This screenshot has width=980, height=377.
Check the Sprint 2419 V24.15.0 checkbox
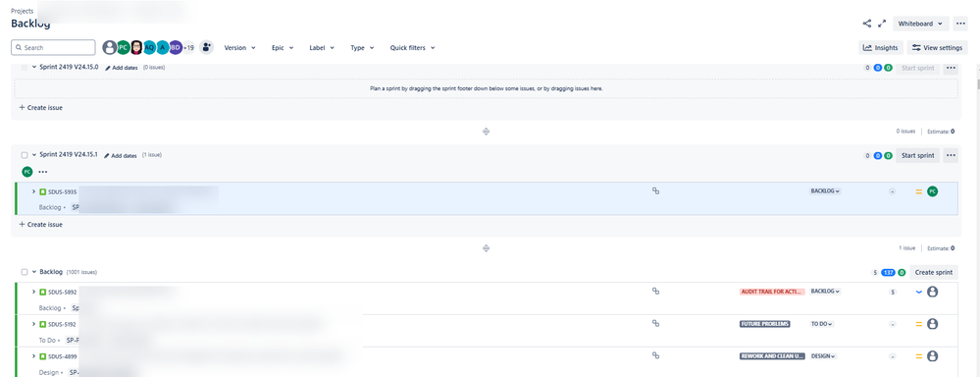[25, 67]
